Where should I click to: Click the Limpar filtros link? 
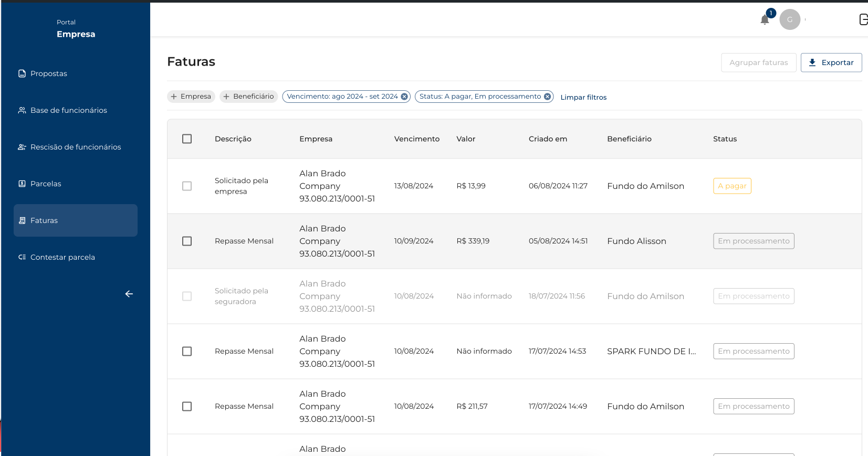coord(583,97)
